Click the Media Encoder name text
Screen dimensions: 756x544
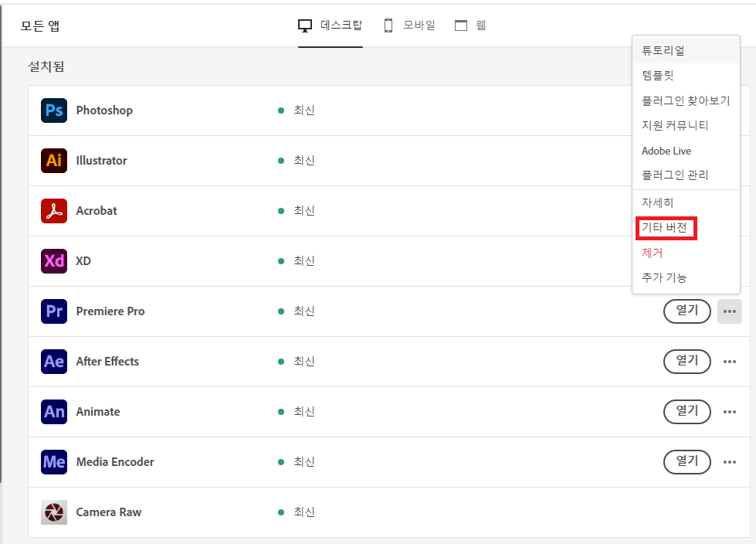tap(115, 461)
